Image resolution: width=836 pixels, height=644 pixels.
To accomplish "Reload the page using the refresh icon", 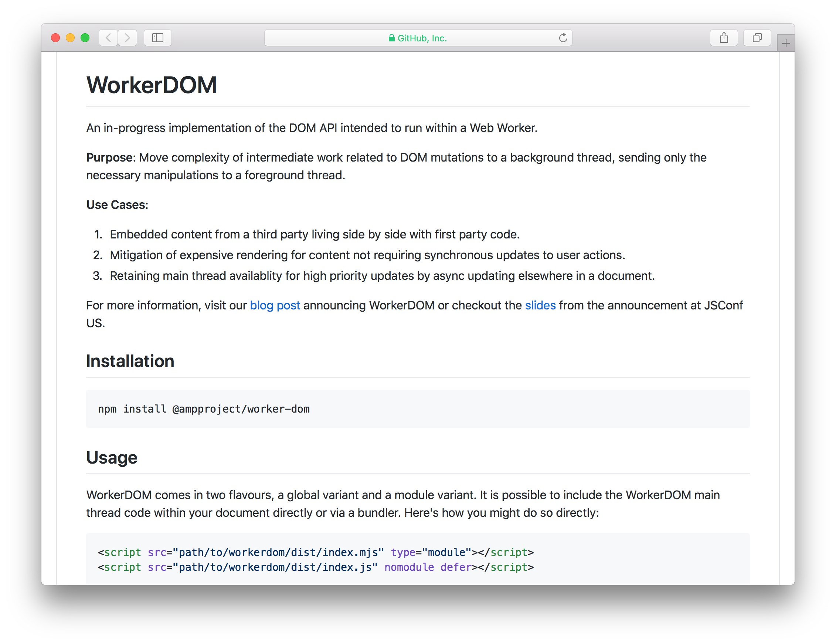I will (x=563, y=37).
